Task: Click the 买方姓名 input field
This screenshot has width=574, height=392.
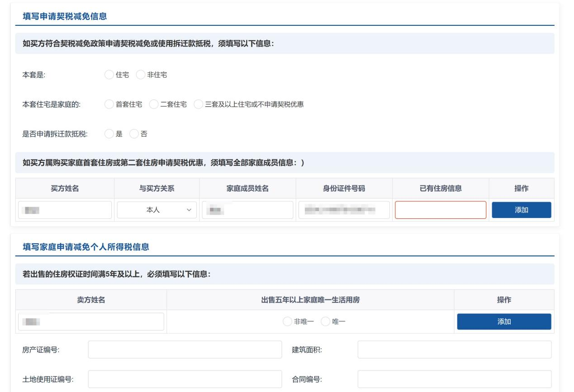Action: tap(65, 210)
